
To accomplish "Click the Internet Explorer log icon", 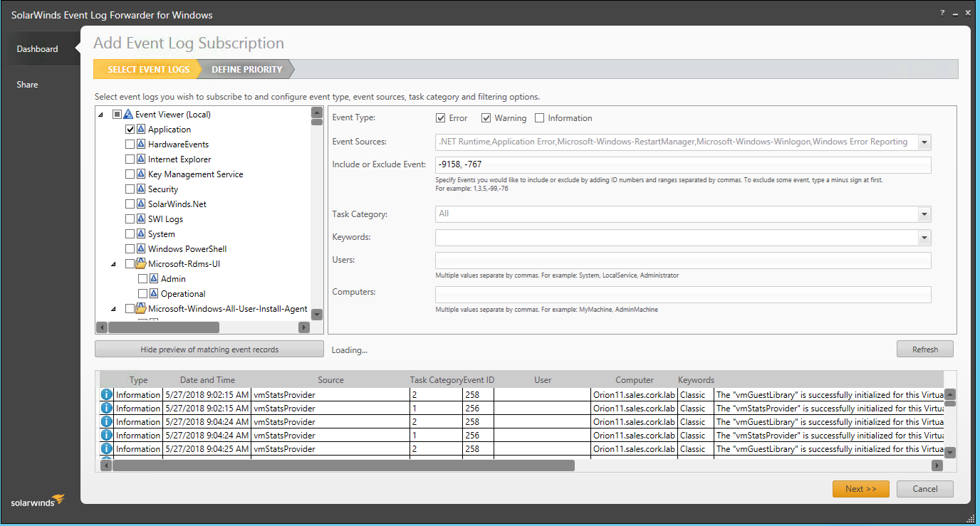I will pos(142,159).
